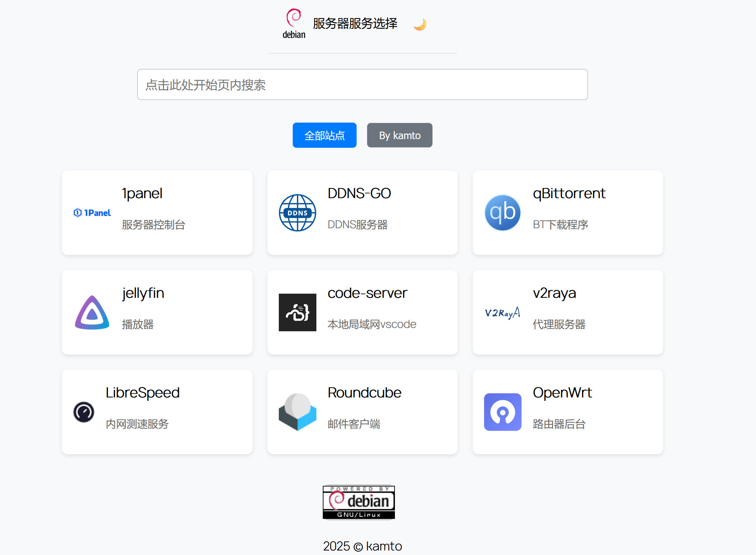The width and height of the screenshot is (756, 555).
Task: Click the 2025 © kamto footer text
Action: click(362, 546)
